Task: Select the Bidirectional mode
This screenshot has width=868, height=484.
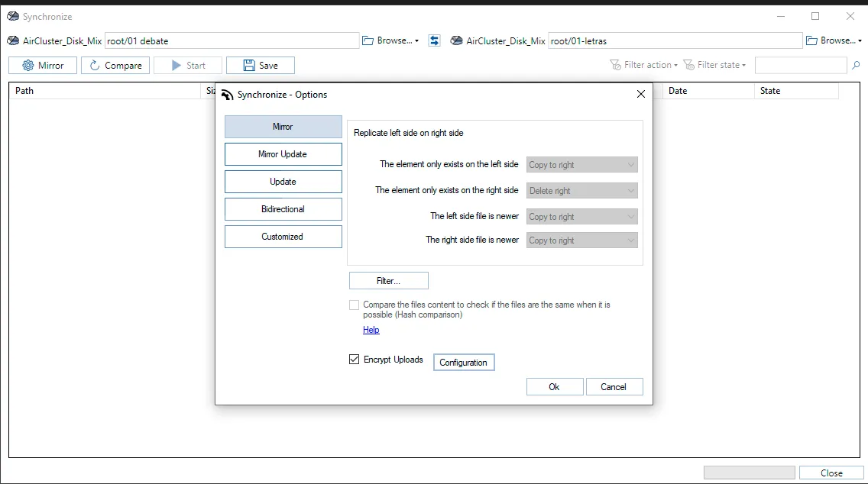Action: point(283,209)
